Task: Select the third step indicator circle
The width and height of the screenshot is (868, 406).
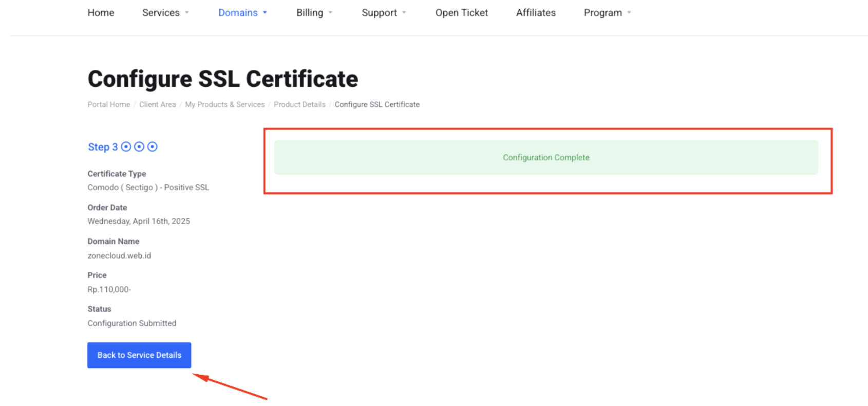Action: 153,147
